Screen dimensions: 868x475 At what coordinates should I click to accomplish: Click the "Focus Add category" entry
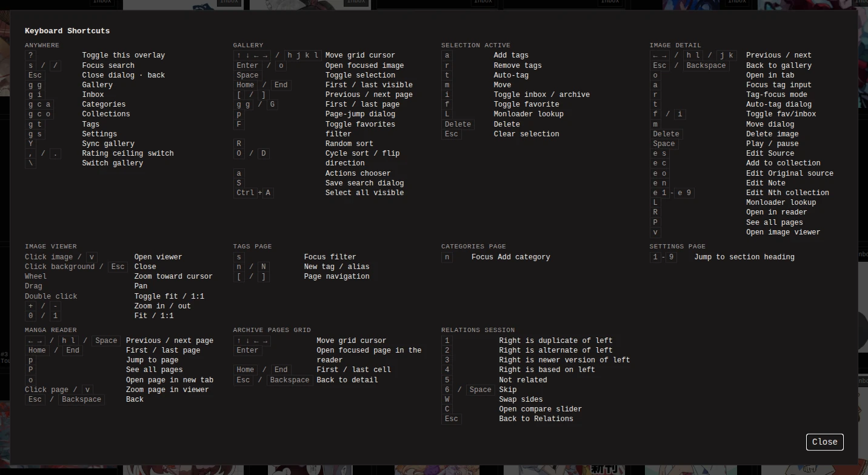click(510, 257)
